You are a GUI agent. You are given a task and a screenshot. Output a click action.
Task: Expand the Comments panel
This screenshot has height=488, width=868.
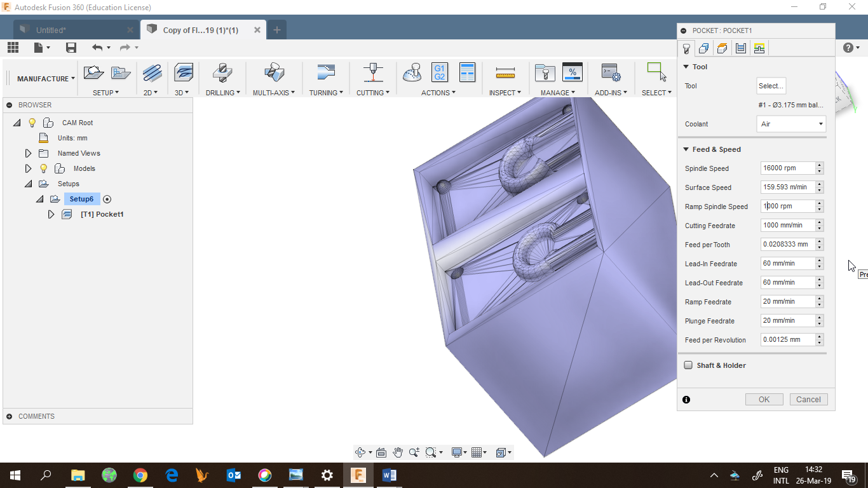(10, 416)
